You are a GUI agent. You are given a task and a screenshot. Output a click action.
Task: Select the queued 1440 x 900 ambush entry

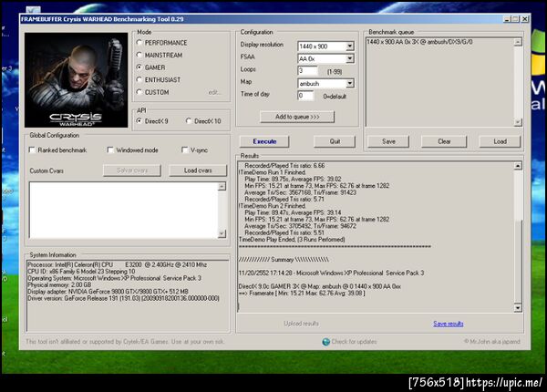pyautogui.click(x=420, y=42)
